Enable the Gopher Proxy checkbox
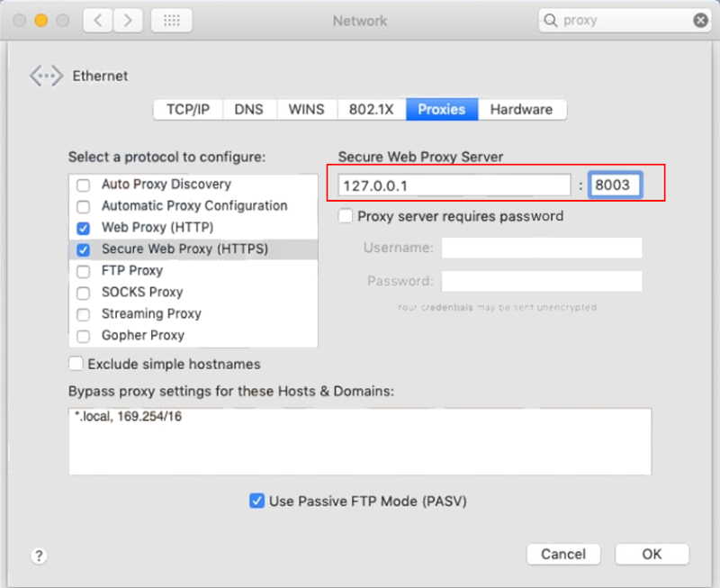Viewport: 720px width, 588px height. click(83, 336)
